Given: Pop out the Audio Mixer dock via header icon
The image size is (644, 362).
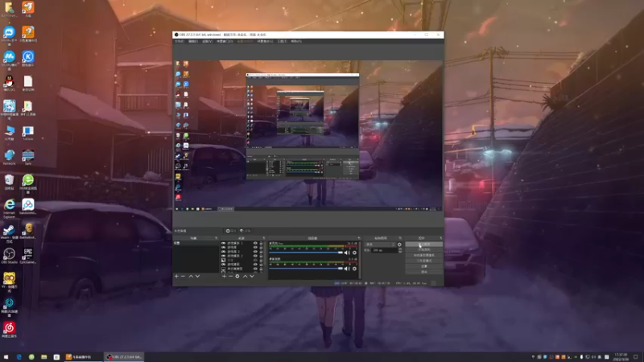Looking at the screenshot, I should coord(359,237).
